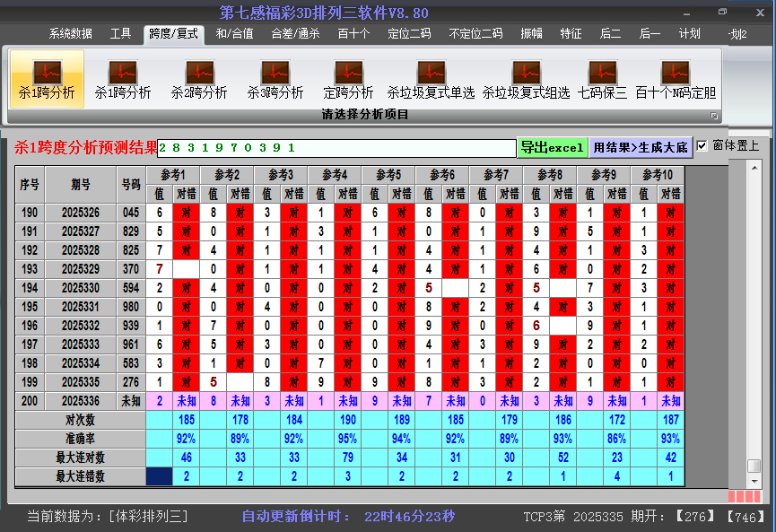
Task: Launch the 杀3跨分析 analysis icon
Action: point(275,73)
